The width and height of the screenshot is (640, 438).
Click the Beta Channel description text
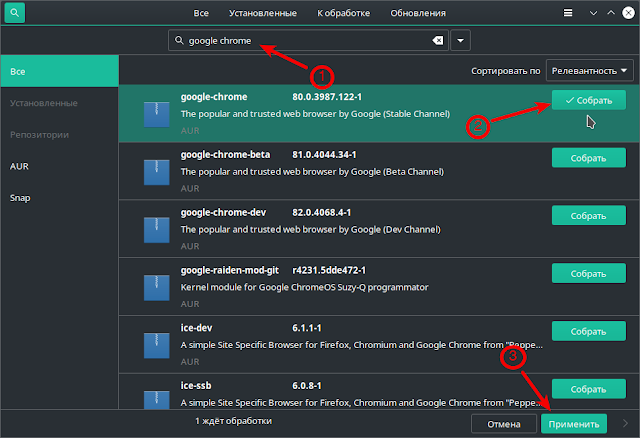tap(312, 172)
